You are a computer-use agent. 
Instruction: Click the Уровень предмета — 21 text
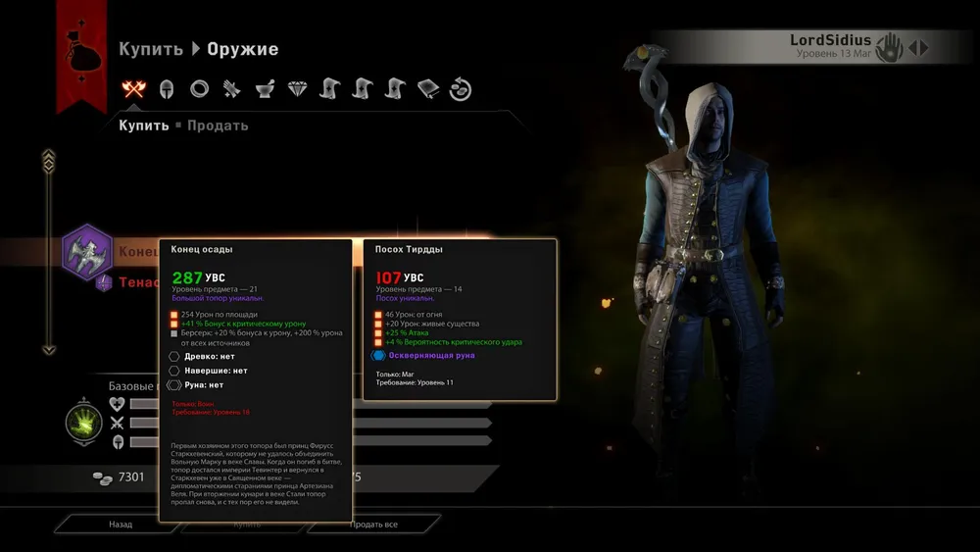(215, 289)
